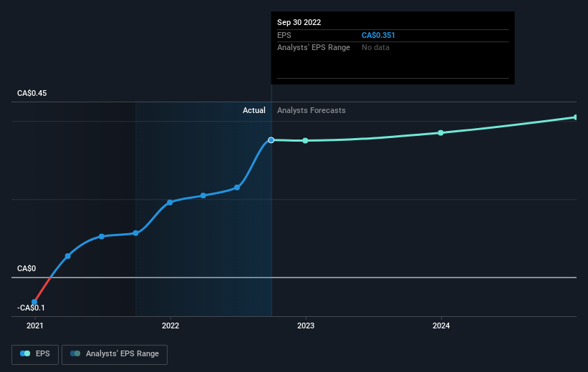Click the 2023 x-axis label

[306, 325]
